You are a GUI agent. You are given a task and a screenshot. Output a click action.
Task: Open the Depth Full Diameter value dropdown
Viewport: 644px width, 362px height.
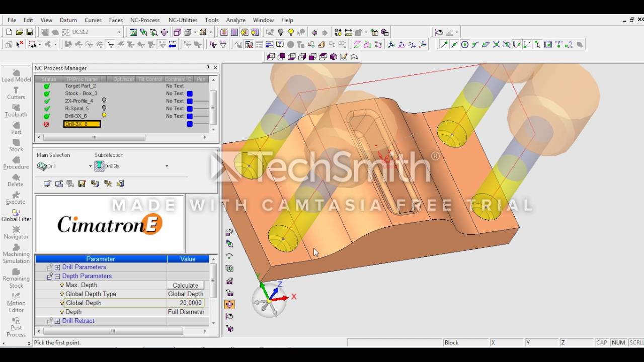click(186, 312)
